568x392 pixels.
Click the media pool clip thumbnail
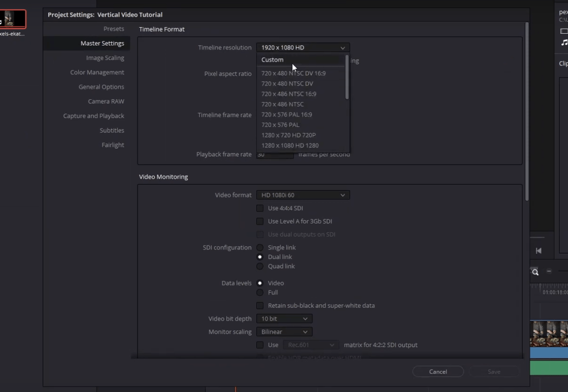pos(13,19)
